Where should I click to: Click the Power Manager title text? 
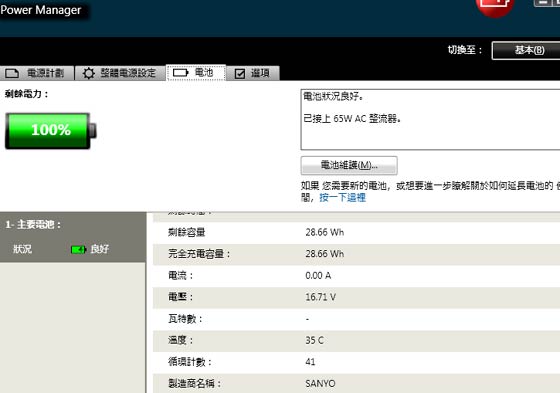pyautogui.click(x=41, y=10)
